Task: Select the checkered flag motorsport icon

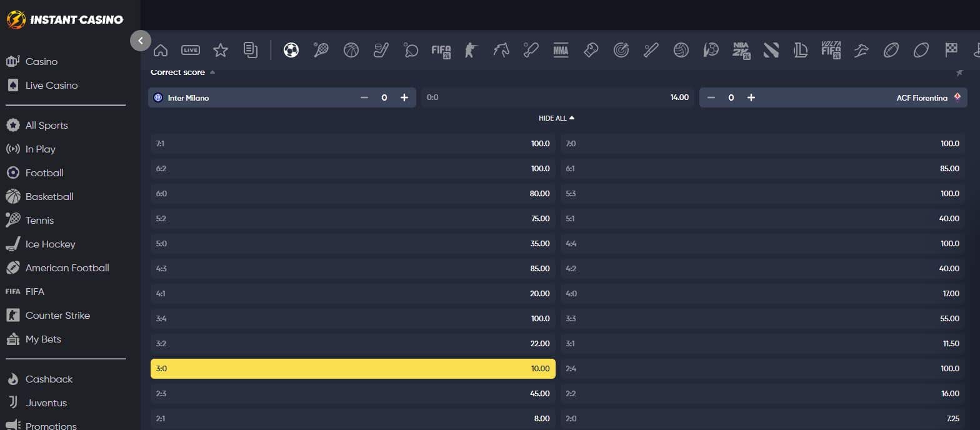Action: (951, 50)
